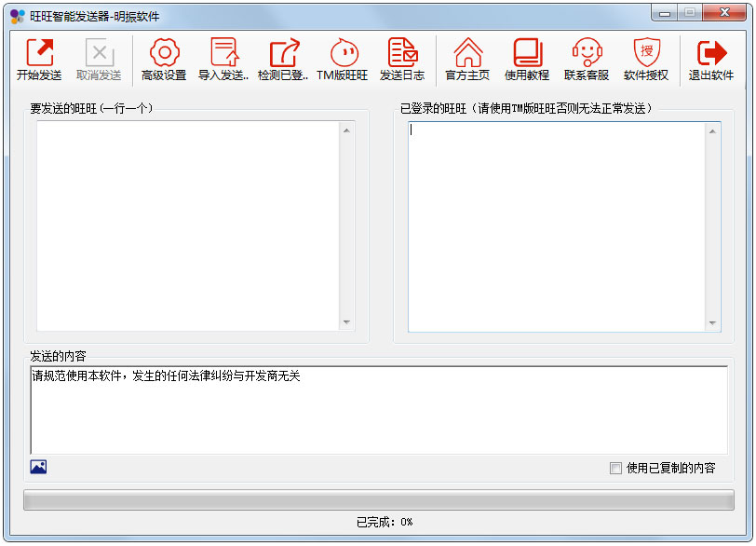Click down arrow of logged-in list scrollbar
This screenshot has height=546, width=756.
(x=712, y=322)
